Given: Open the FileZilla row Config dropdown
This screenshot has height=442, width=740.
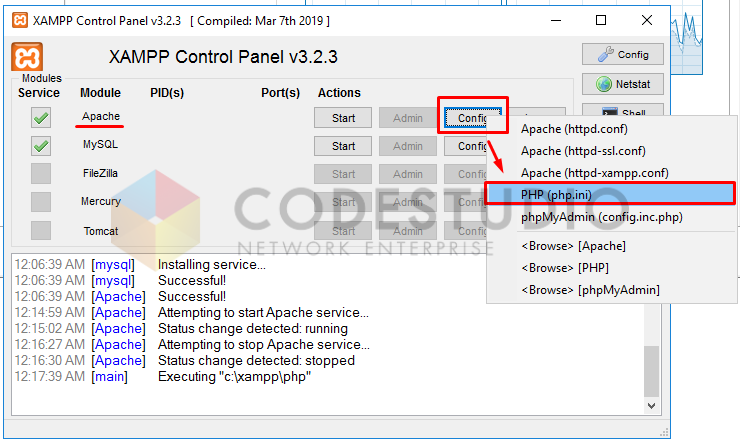Looking at the screenshot, I should point(465,174).
